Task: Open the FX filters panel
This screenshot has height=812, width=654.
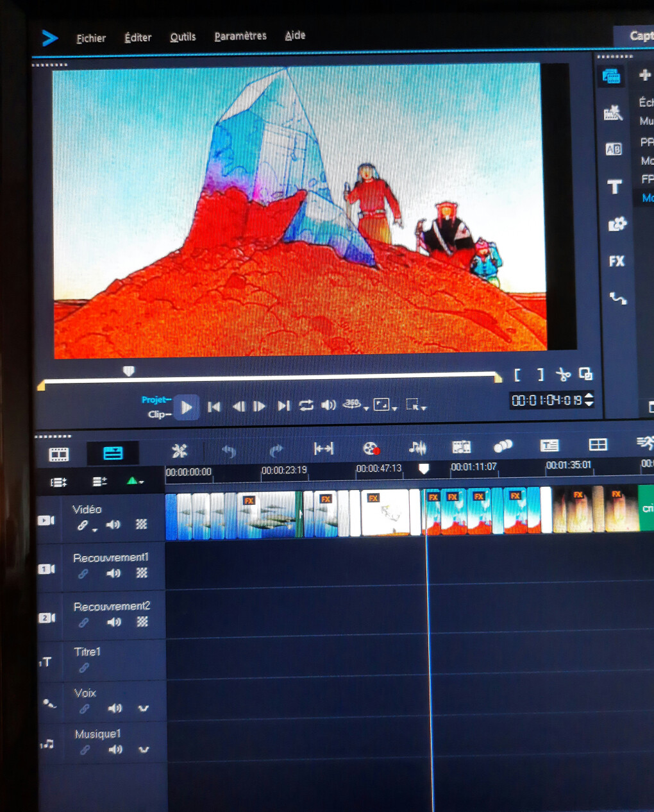Action: (x=616, y=261)
